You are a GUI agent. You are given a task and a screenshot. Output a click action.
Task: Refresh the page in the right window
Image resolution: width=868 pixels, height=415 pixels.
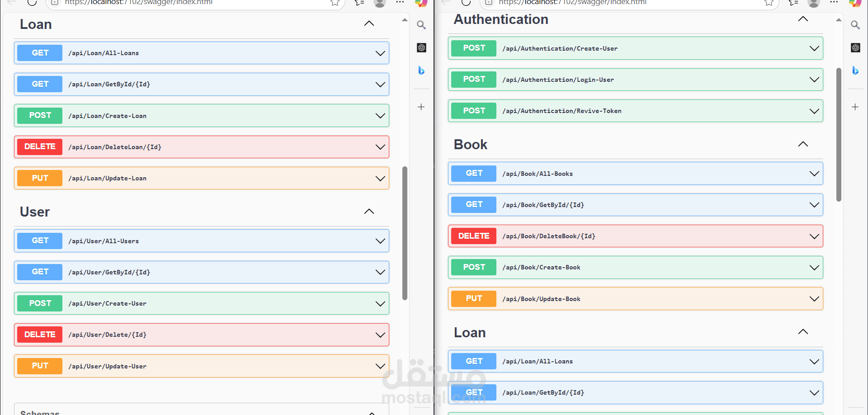[x=466, y=2]
